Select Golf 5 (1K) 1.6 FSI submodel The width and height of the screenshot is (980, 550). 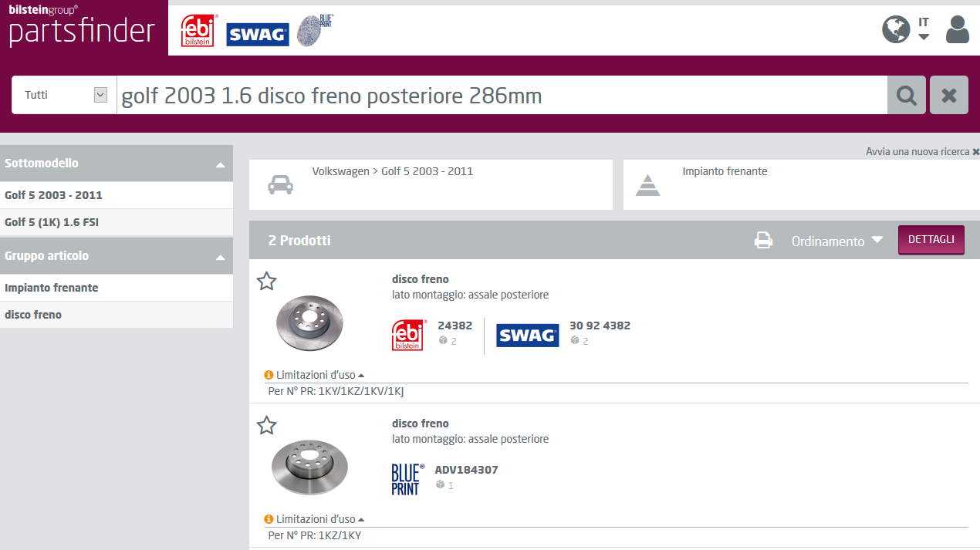[x=117, y=222]
